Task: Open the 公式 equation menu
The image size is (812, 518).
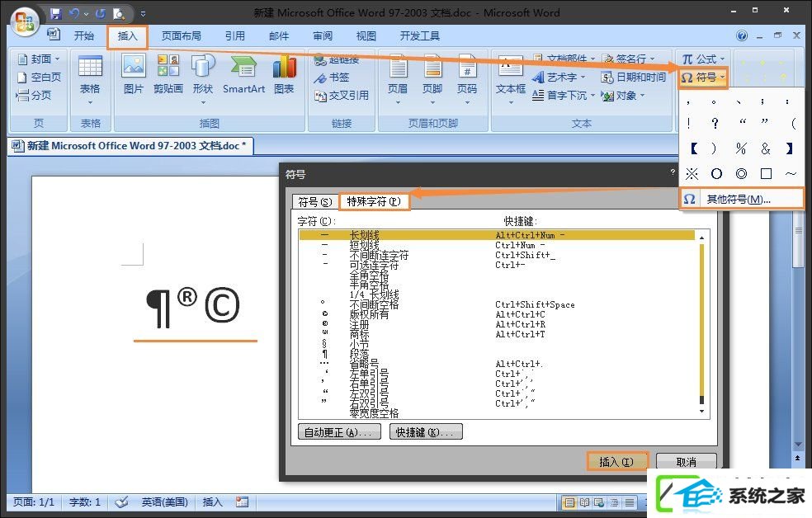Action: [703, 59]
